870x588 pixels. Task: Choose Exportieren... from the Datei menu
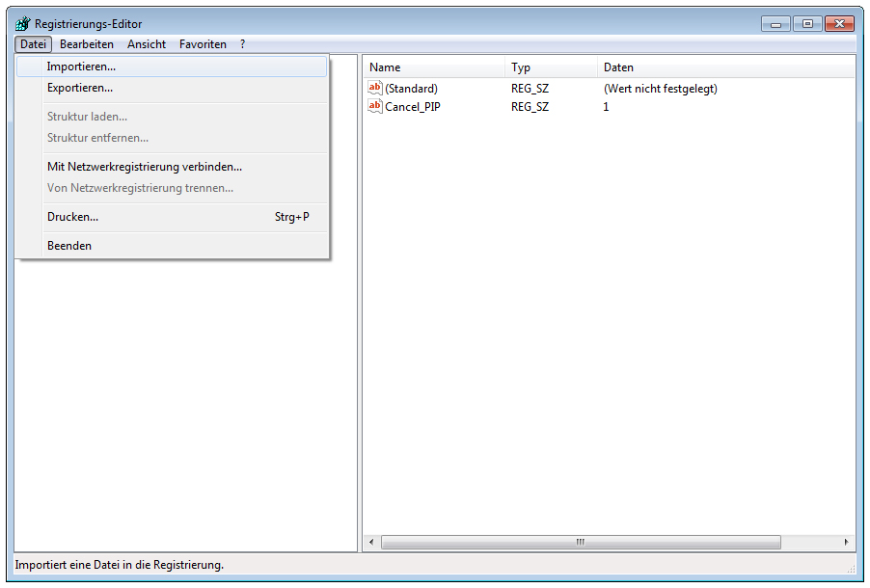(80, 88)
